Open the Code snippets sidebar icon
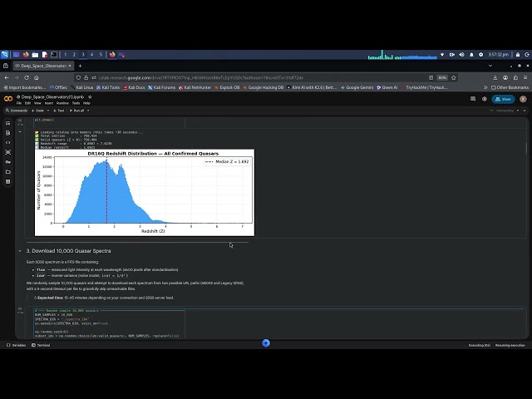The image size is (532, 399). click(x=7, y=142)
